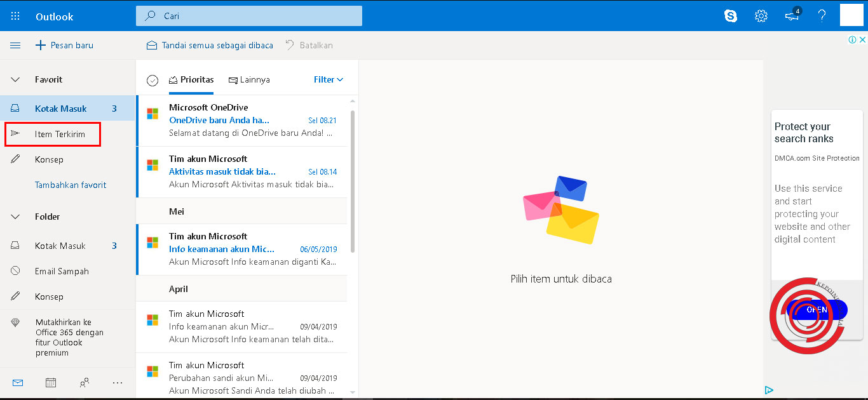Click the ad info icon

click(x=853, y=39)
